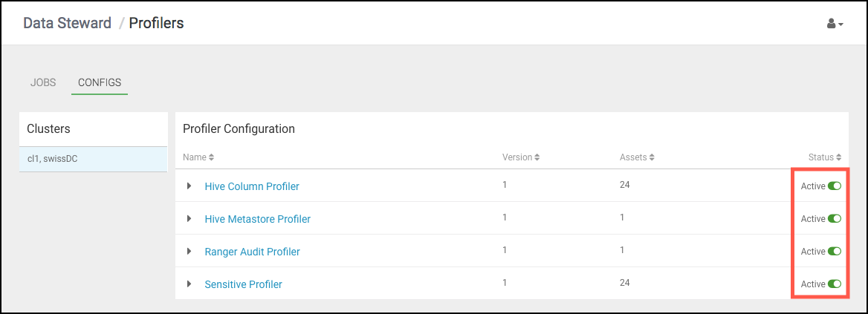Go to Data Steward breadcrumb
The height and width of the screenshot is (314, 868).
click(x=67, y=23)
